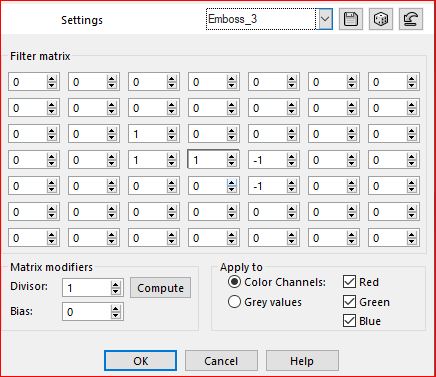Click the Randomize dice icon
Screen dimensions: 436x377
tap(381, 19)
